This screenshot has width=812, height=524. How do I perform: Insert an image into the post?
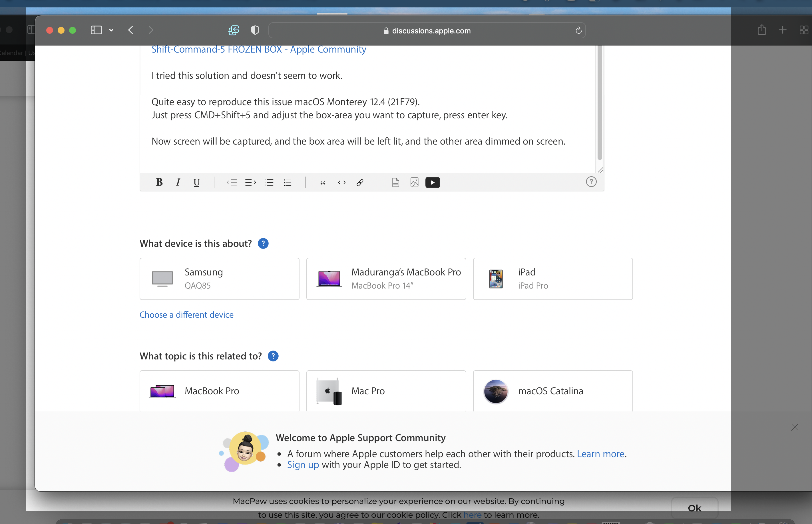[414, 183]
